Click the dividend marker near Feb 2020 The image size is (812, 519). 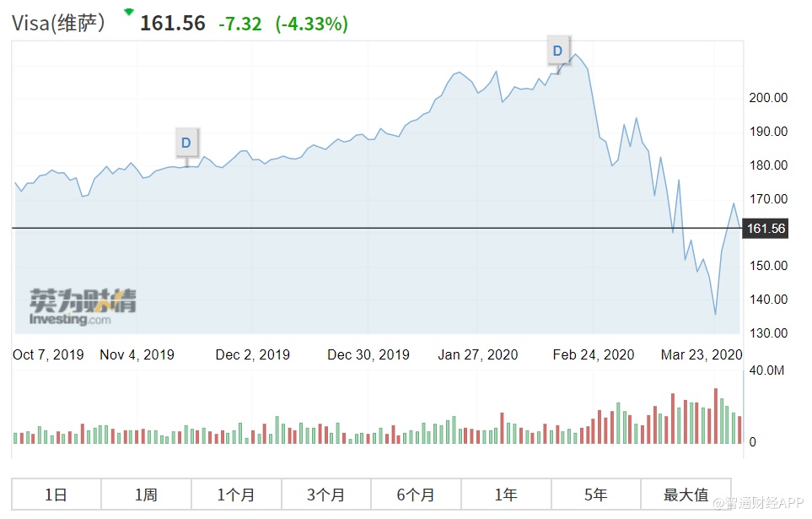pyautogui.click(x=557, y=51)
